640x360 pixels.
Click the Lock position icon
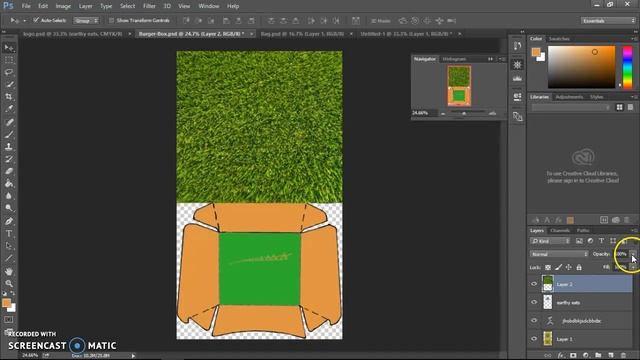(x=569, y=267)
